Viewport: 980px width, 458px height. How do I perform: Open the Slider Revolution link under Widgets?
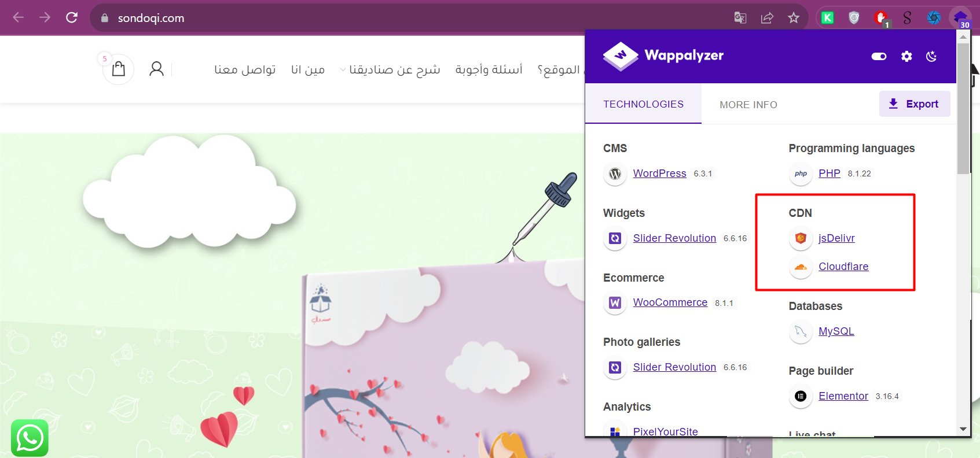pyautogui.click(x=674, y=238)
